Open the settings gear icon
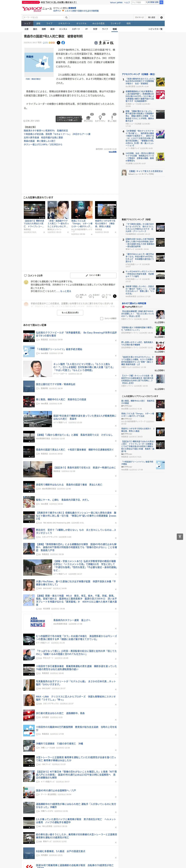186x868 pixels. (161, 18)
